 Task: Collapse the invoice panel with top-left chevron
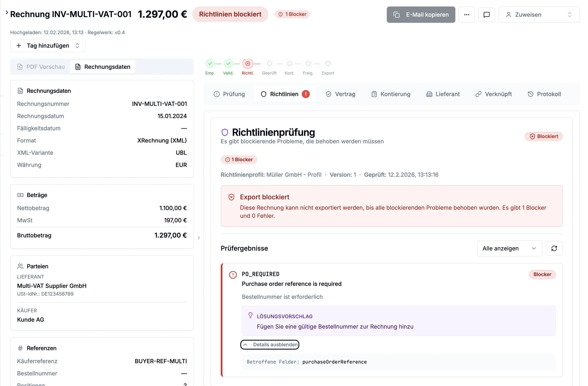(x=7, y=13)
